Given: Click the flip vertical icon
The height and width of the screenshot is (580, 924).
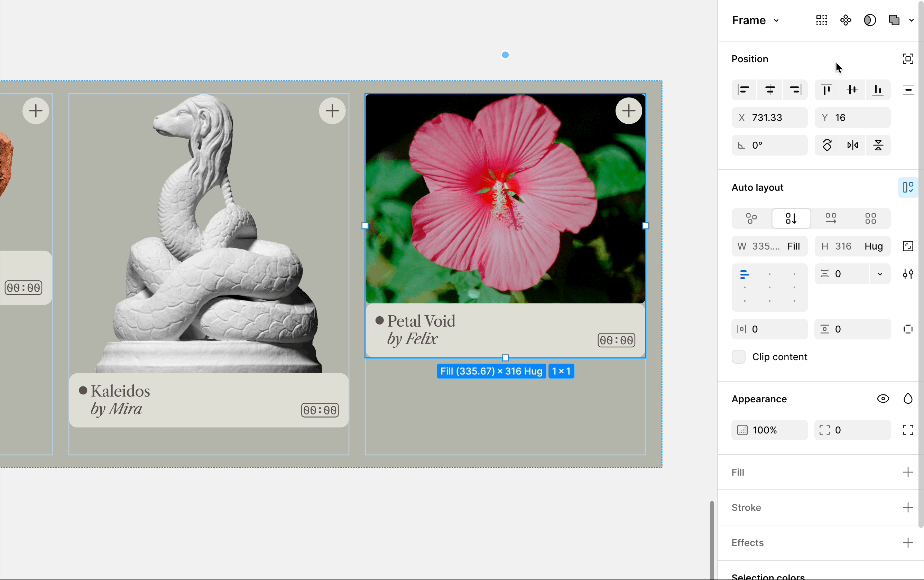Looking at the screenshot, I should pos(878,146).
